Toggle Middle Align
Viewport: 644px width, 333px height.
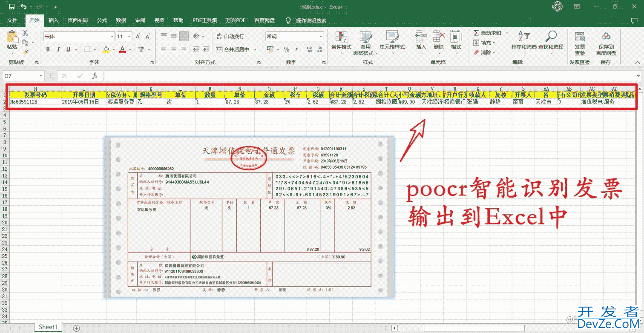pyautogui.click(x=173, y=37)
